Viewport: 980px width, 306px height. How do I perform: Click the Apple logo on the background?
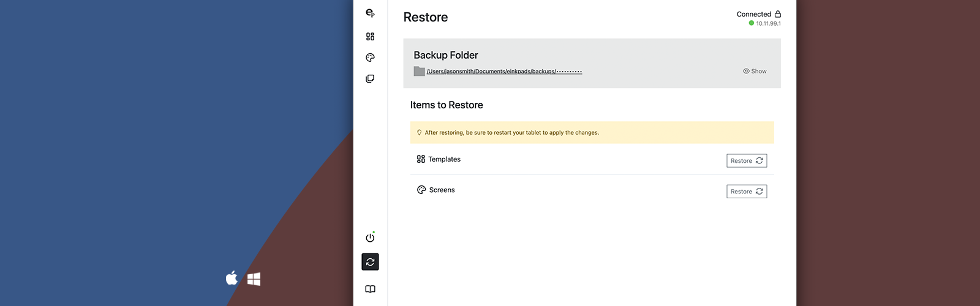[232, 278]
